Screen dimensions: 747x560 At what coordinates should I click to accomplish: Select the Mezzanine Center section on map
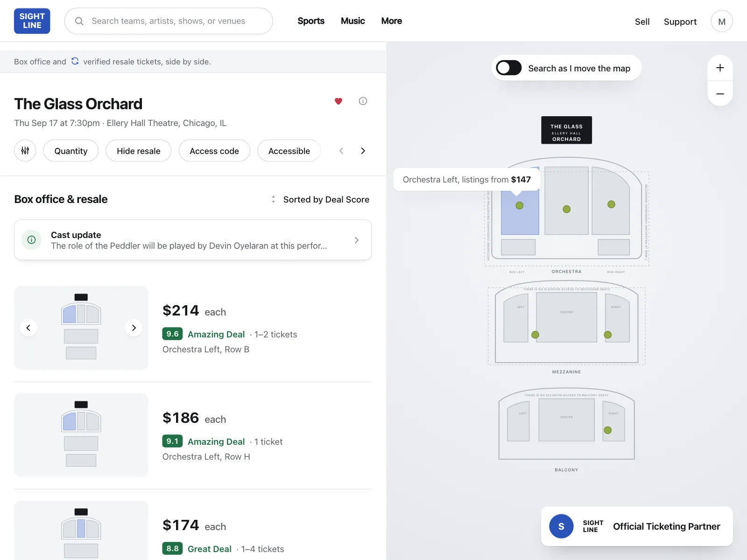(x=567, y=317)
